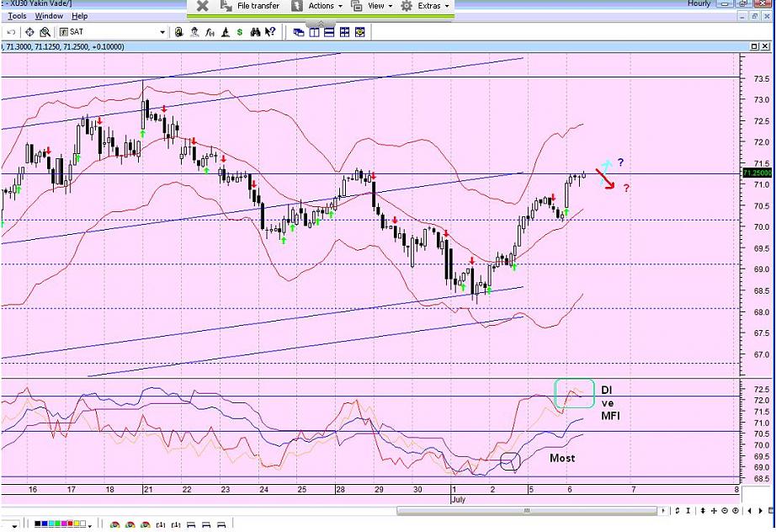Expand the Actions dropdown menu
This screenshot has width=776, height=532.
click(318, 6)
